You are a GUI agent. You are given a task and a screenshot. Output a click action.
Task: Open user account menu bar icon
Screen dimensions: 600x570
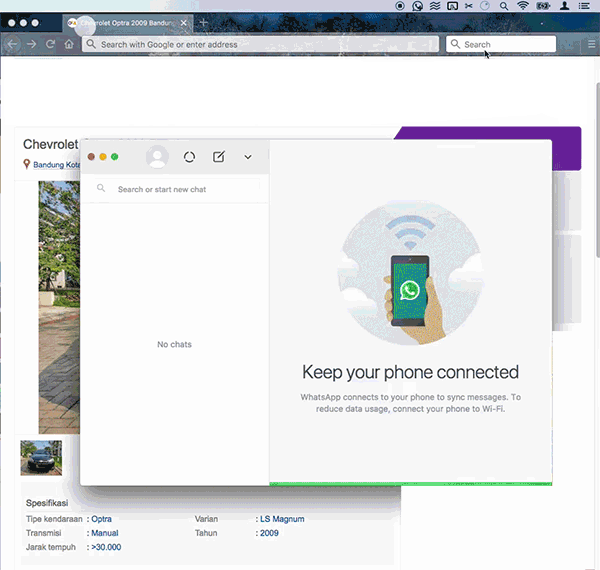pyautogui.click(x=564, y=6)
